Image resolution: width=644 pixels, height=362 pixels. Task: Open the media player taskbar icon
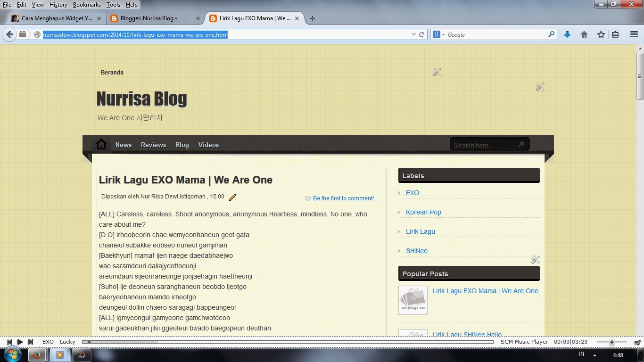[x=60, y=355]
